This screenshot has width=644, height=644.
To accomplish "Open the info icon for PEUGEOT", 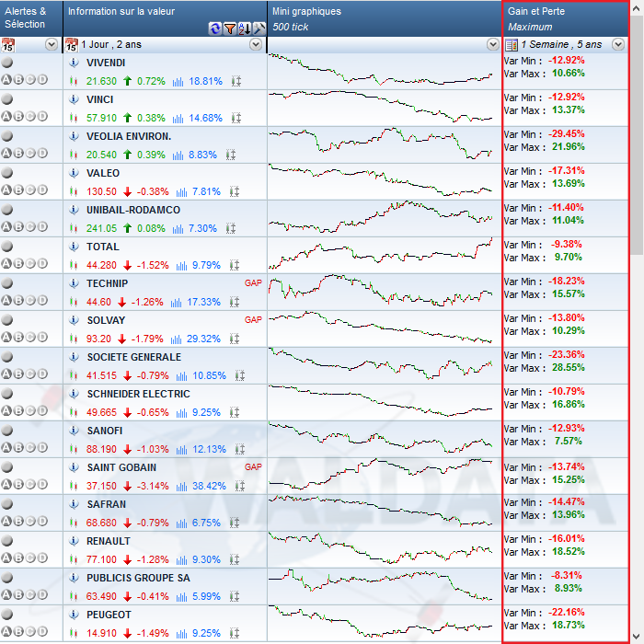I will 74,615.
